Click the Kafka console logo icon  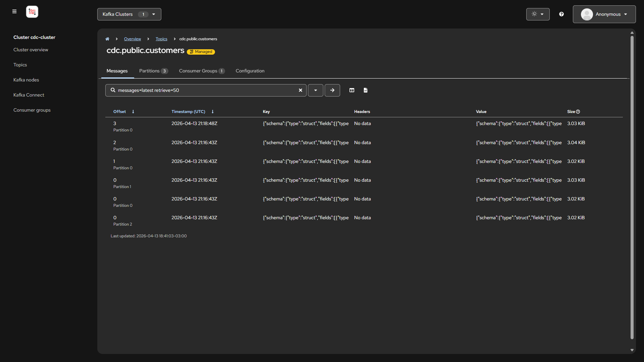(32, 12)
